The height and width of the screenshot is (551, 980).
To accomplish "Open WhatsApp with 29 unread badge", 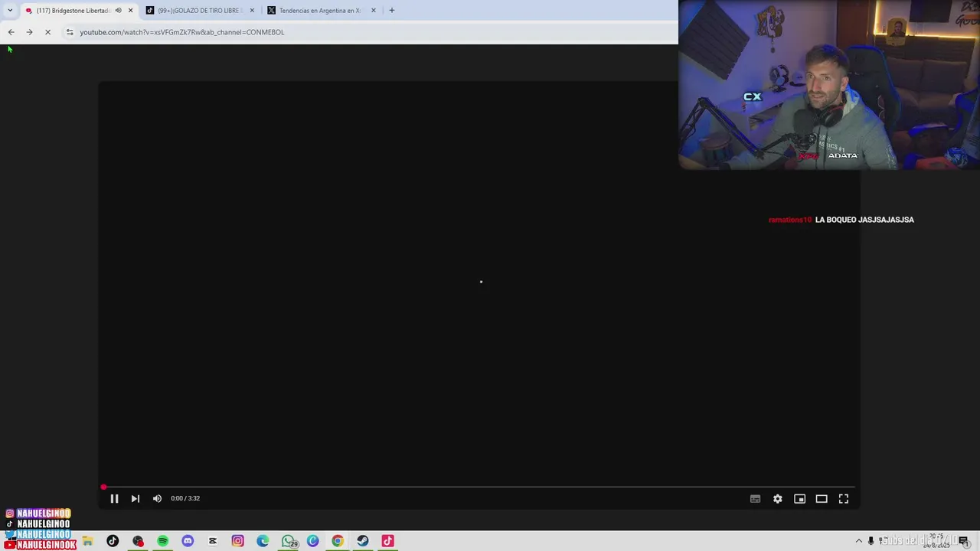I will pos(289,541).
